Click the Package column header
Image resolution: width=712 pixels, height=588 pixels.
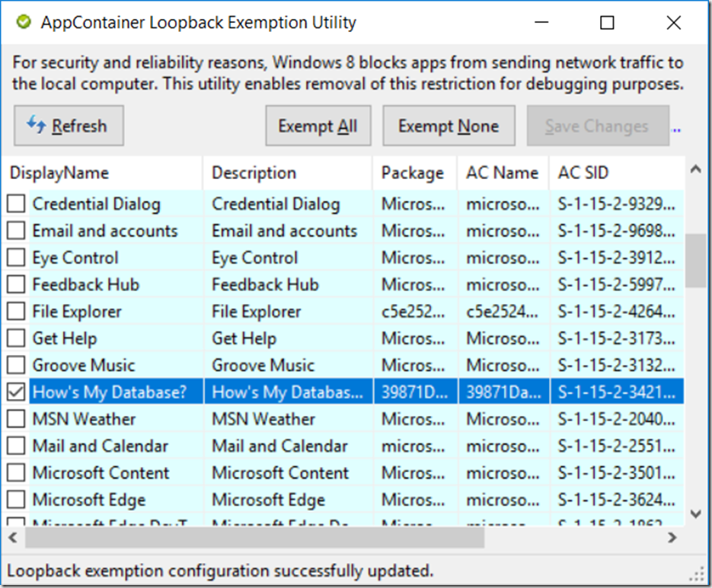coord(414,173)
